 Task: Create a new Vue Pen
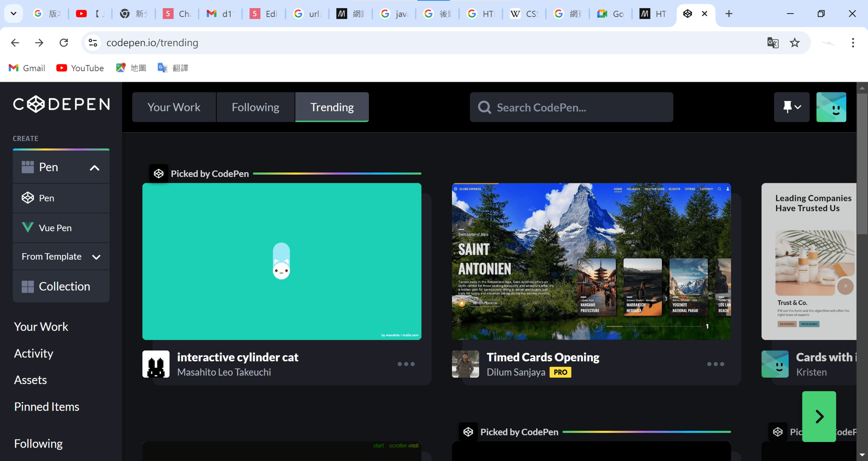click(x=55, y=228)
